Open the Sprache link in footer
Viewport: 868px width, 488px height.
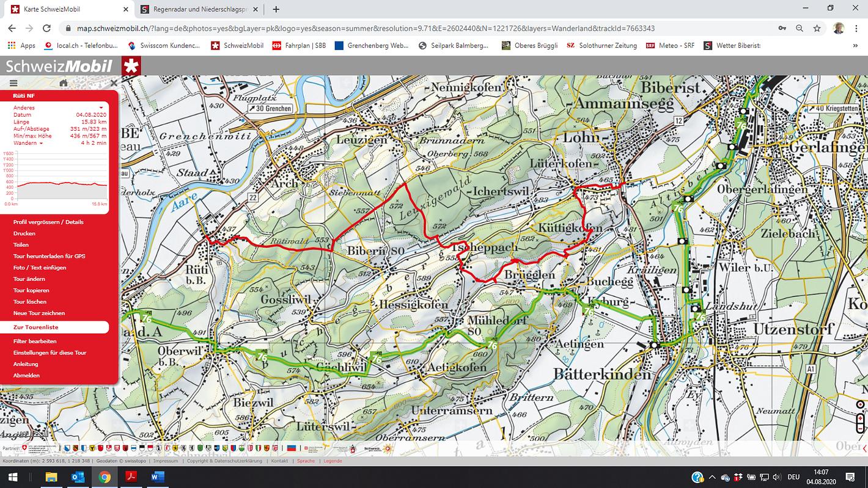(x=306, y=461)
